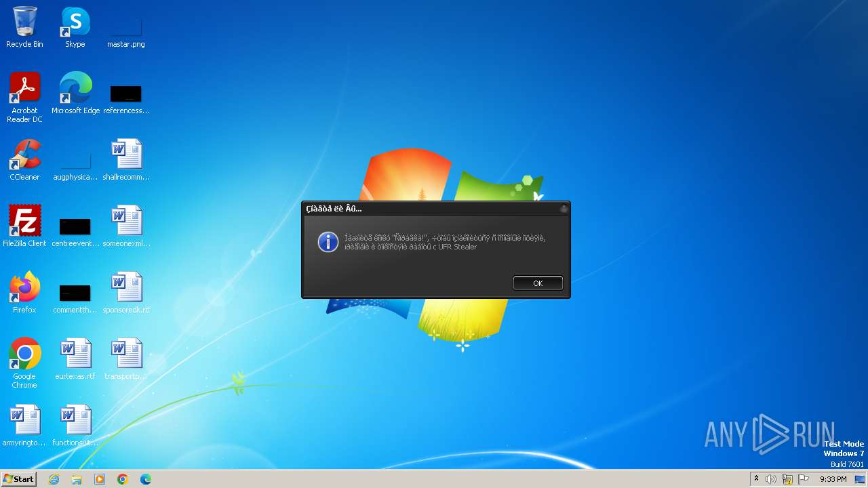
Task: Click the dialog message mentioning UFR Stealer
Action: pyautogui.click(x=445, y=242)
